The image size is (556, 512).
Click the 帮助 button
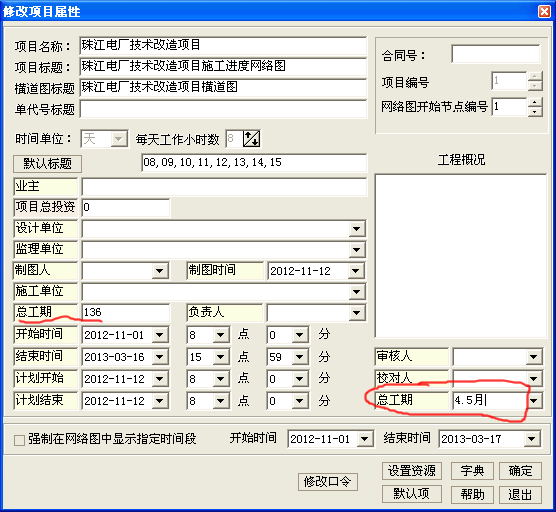[472, 494]
